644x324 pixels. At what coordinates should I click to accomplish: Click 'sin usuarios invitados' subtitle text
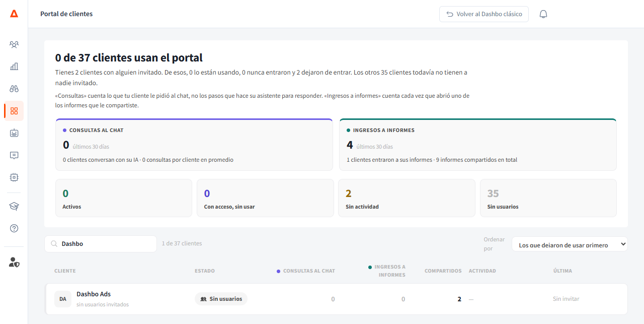tap(103, 304)
